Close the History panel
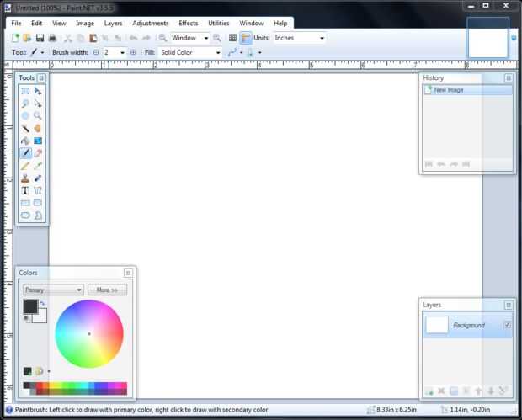Screen dimensions: 522x420 click(x=509, y=78)
